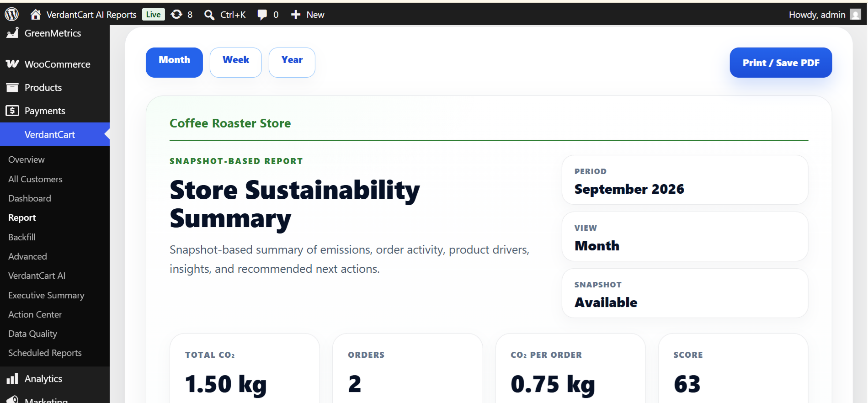Open the comments bubble icon

pyautogui.click(x=262, y=15)
